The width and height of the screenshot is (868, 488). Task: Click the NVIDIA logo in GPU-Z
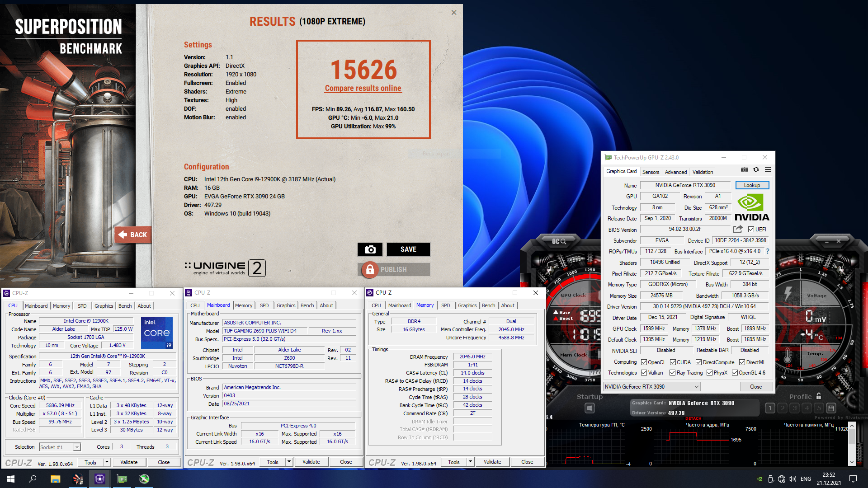[x=752, y=207]
